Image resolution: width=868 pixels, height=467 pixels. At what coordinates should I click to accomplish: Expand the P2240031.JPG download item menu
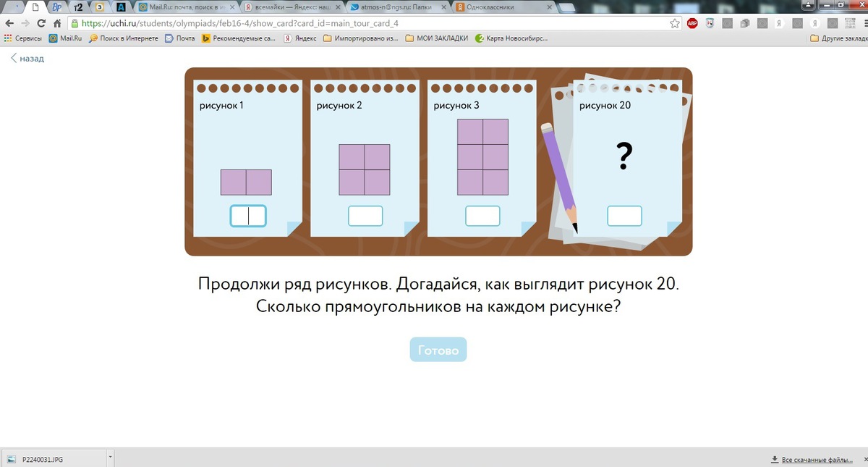tap(110, 457)
